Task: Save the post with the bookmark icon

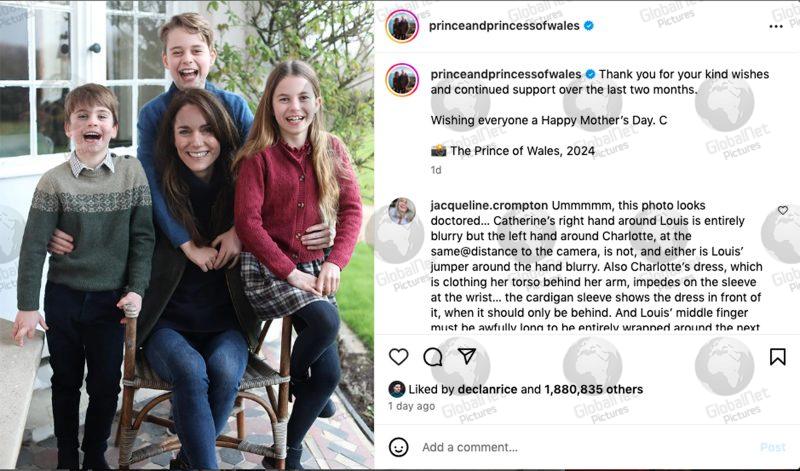Action: (778, 357)
